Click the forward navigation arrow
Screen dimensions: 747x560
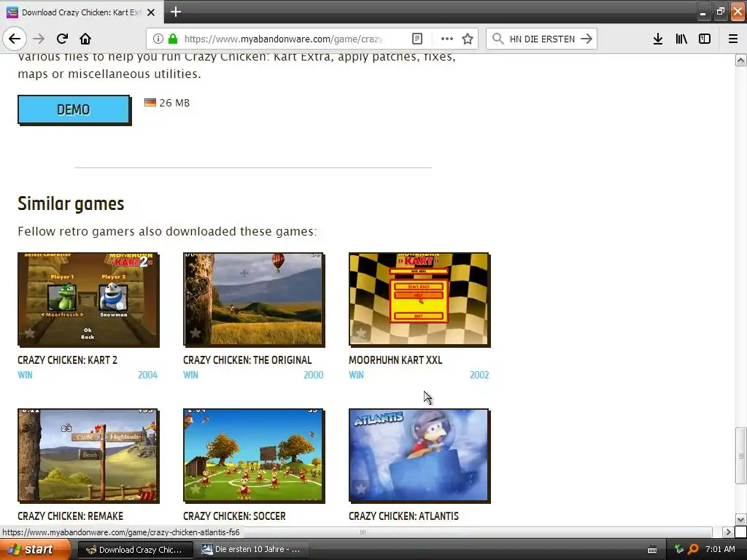39,39
